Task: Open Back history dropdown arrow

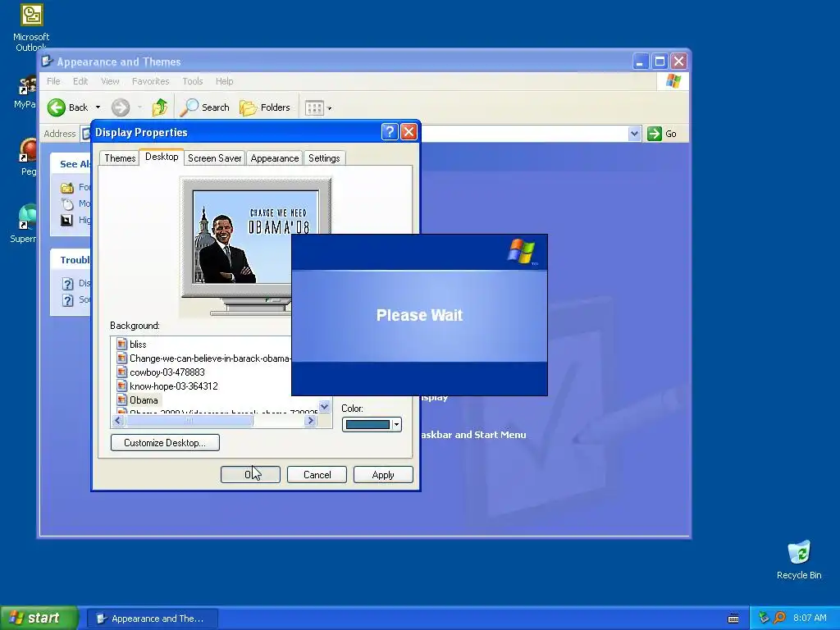Action: coord(98,107)
